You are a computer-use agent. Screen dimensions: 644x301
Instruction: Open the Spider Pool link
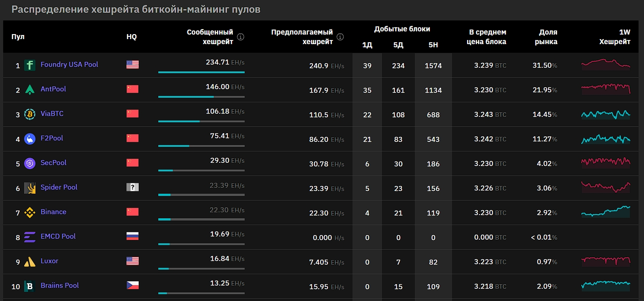coord(59,188)
